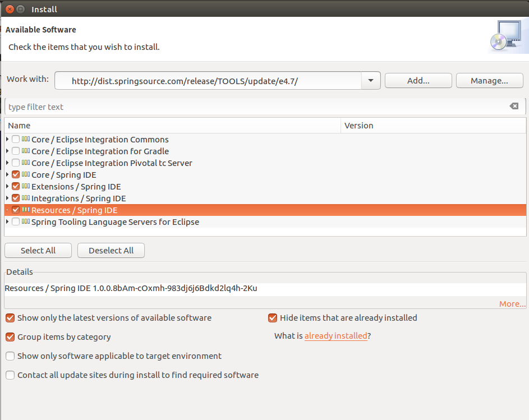
Task: Click category icon beside Integrations / Spring IDE
Action: click(x=26, y=199)
